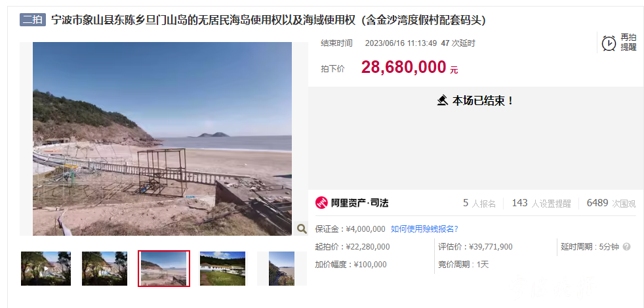
Task: Select the partially visible fifth thumbnail
Action: click(282, 269)
